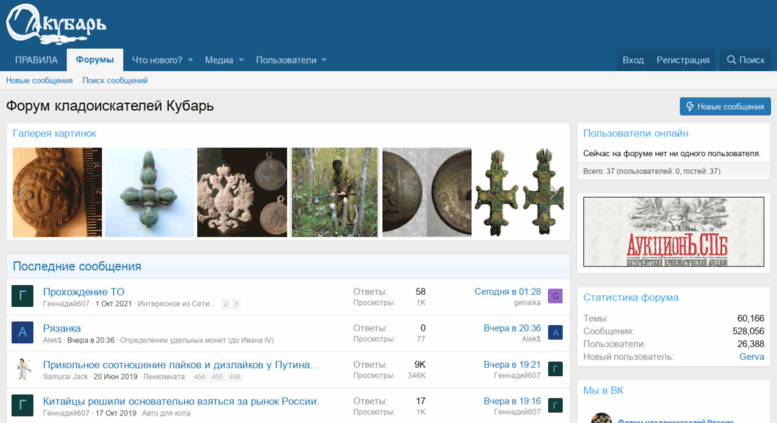
Task: Open the Галерея картинок heading link
Action: (55, 133)
